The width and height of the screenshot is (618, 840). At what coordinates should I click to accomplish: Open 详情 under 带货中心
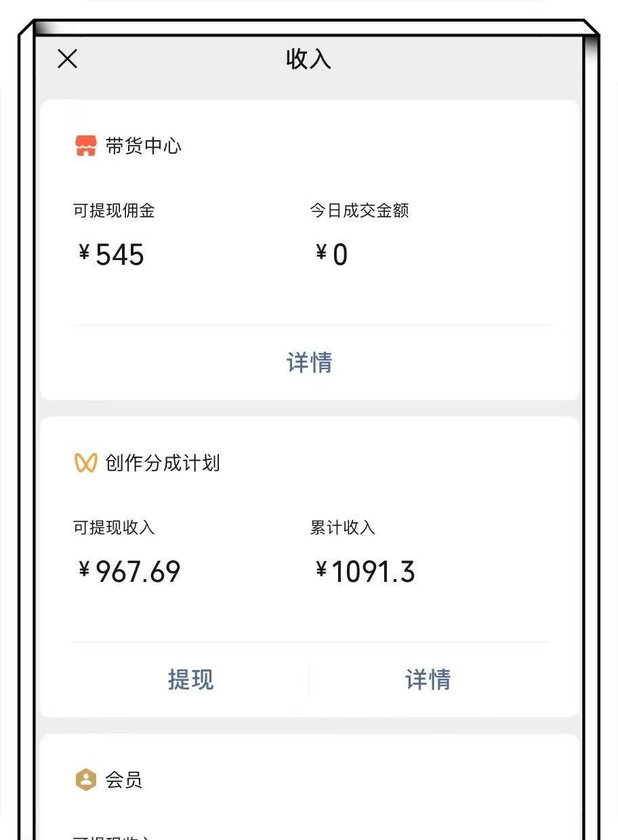click(310, 362)
